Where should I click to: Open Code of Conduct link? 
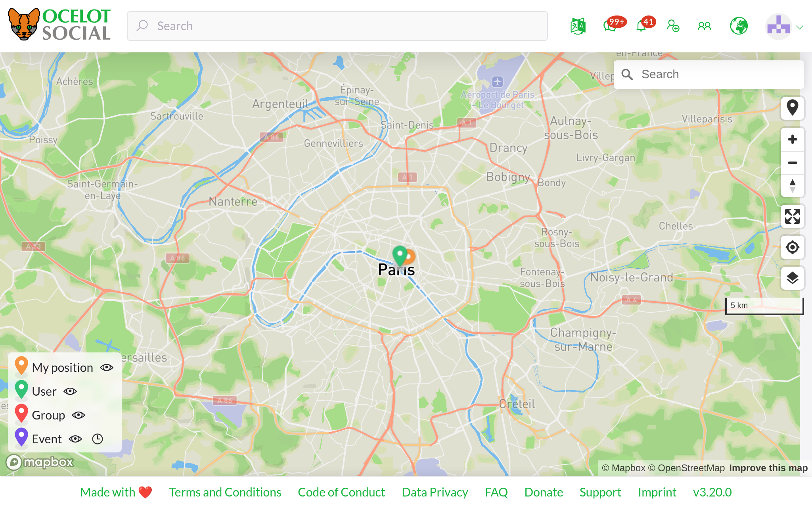pyautogui.click(x=341, y=492)
